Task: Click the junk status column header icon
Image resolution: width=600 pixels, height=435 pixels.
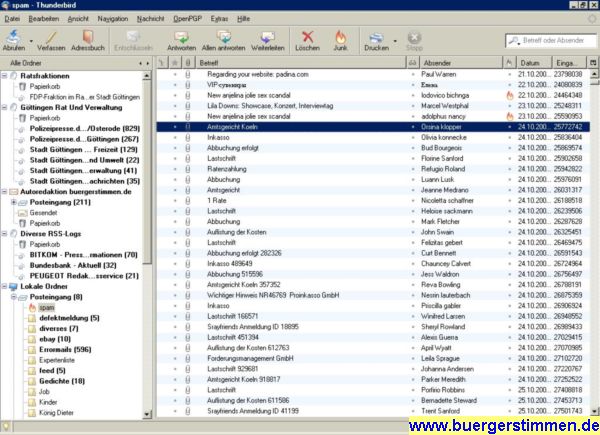Action: (x=509, y=63)
